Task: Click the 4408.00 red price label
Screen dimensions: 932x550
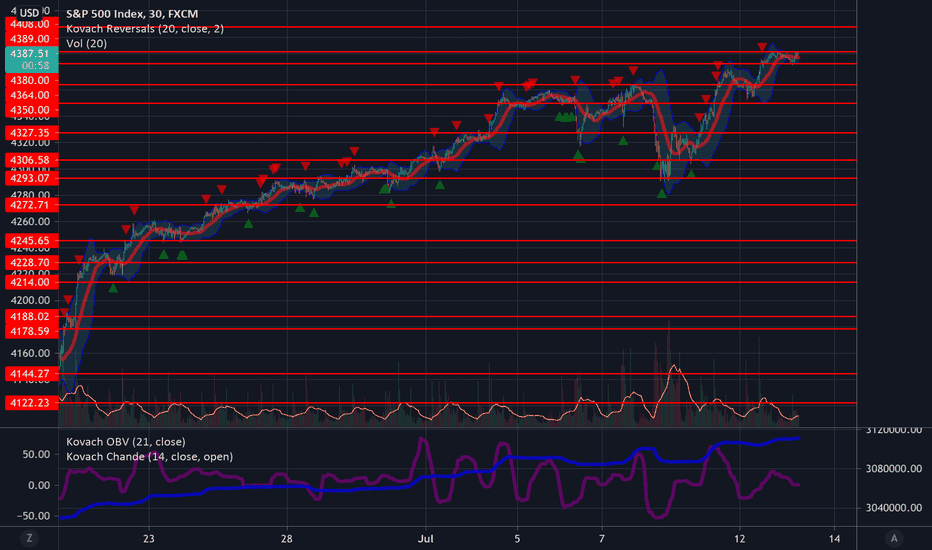Action: click(32, 24)
